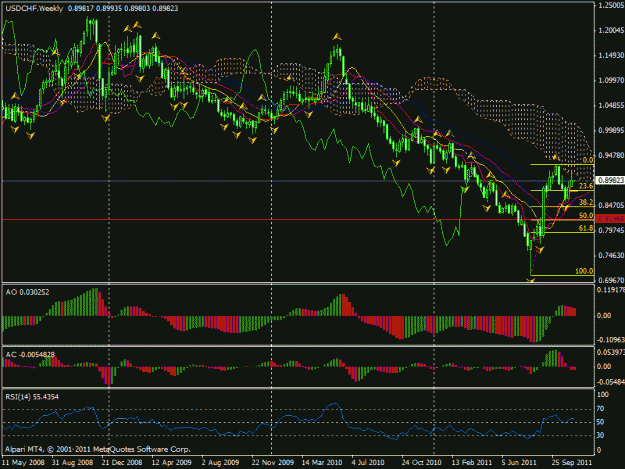Image resolution: width=625 pixels, height=469 pixels.
Task: Select the Fibonacci 61.8 level label
Action: click(x=586, y=228)
